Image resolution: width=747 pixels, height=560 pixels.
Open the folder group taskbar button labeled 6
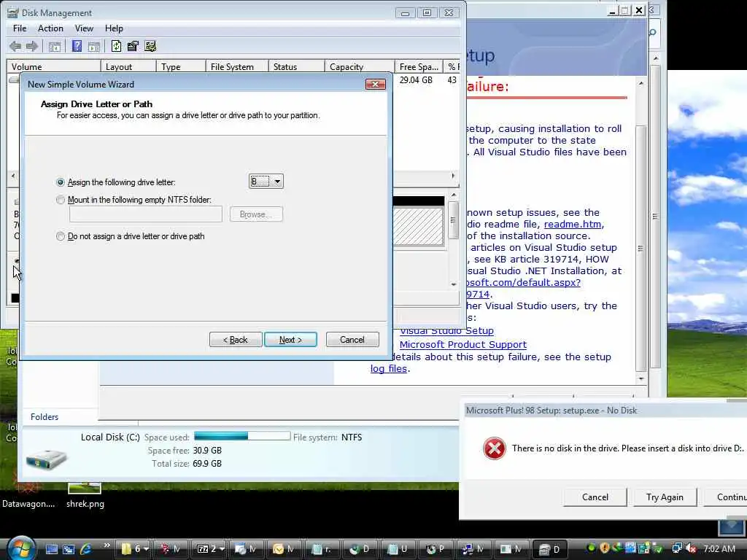click(x=133, y=549)
